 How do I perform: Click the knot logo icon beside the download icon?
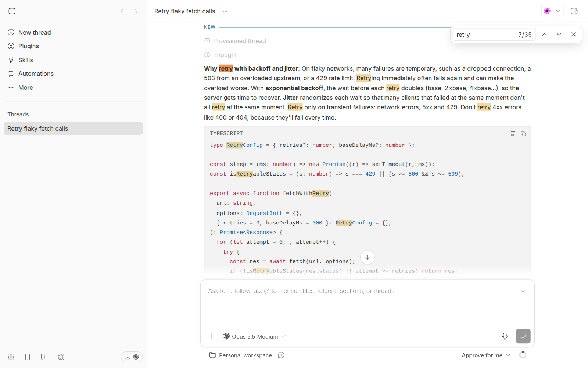(x=136, y=357)
